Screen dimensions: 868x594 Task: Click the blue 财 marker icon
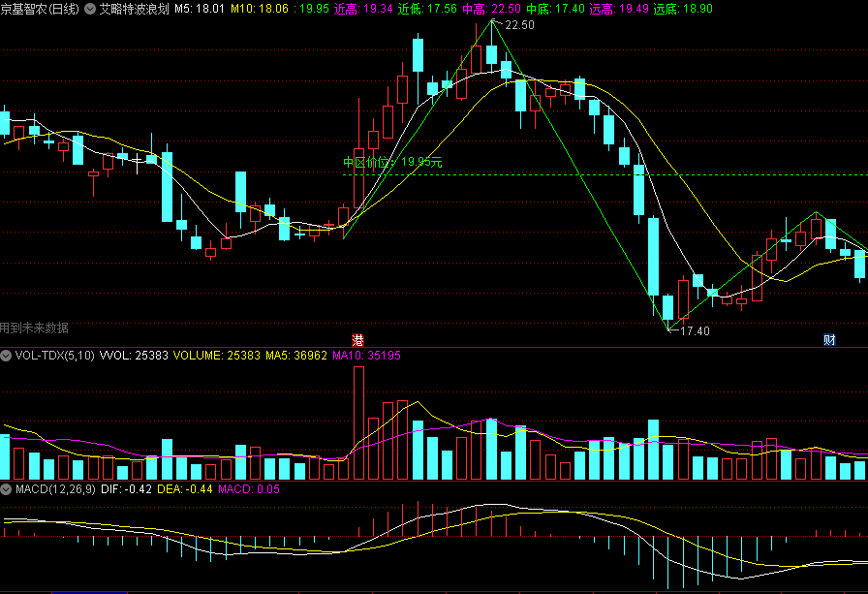coord(828,340)
